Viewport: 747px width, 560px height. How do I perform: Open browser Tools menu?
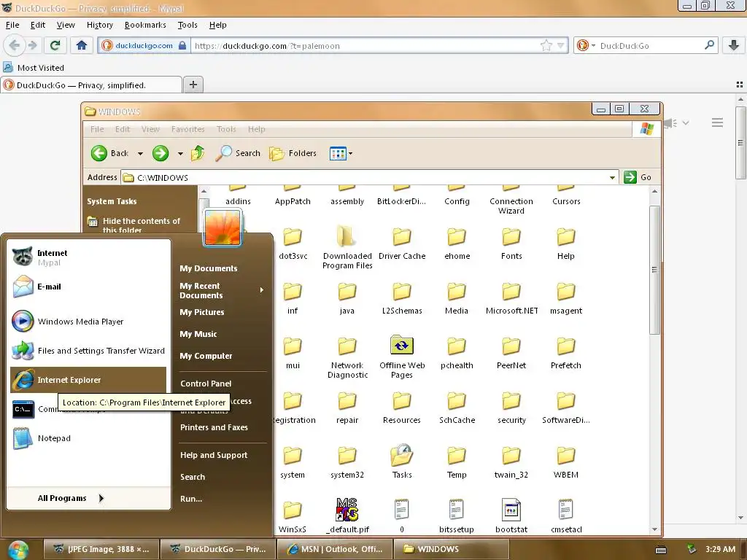(187, 26)
